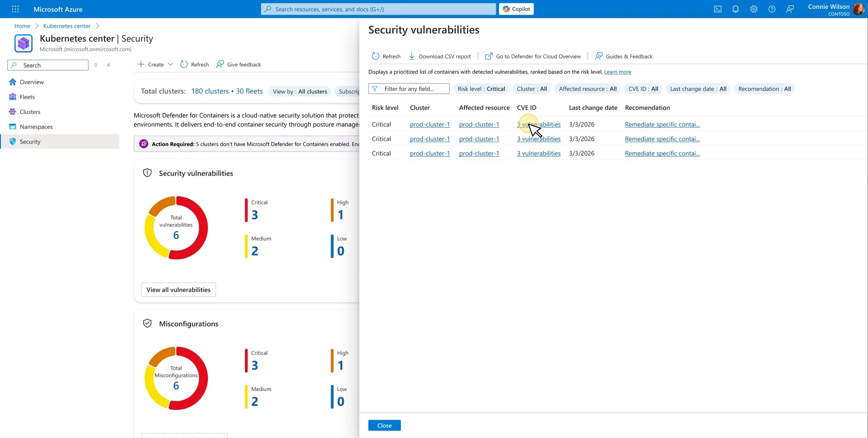Screen dimensions: 868x438
Task: Open View by All clusters filter
Action: pos(300,91)
